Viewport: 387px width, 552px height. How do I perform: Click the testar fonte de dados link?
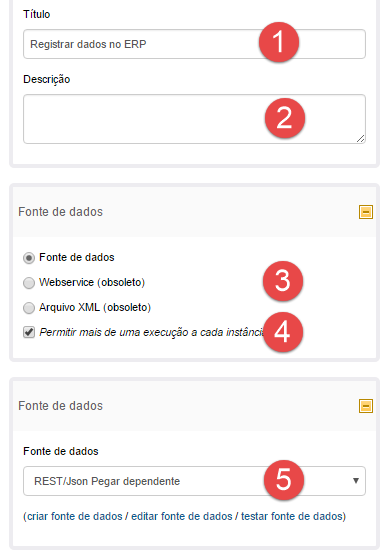292,516
